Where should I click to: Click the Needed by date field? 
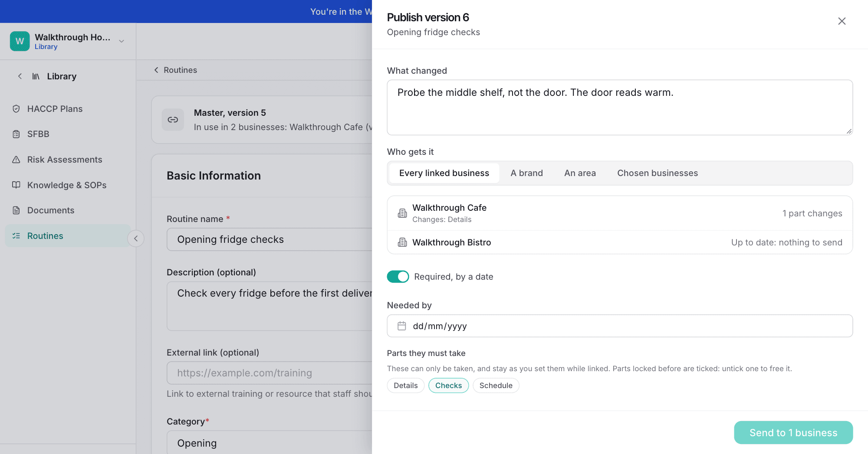620,326
